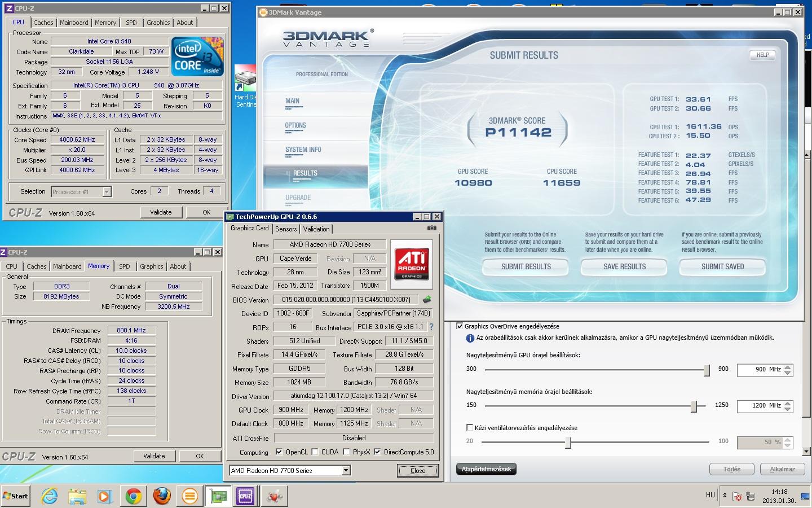Toggle the OpenCL checkbox in GPU-Z
The image size is (812, 508).
(x=279, y=452)
